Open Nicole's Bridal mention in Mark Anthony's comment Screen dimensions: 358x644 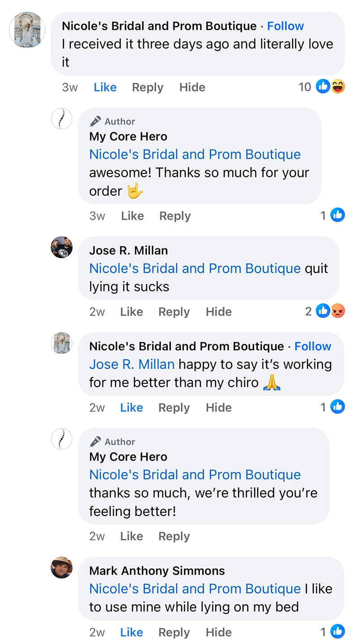tap(195, 589)
